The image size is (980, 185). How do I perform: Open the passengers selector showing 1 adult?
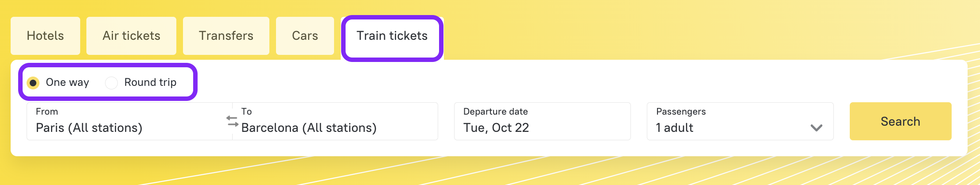click(x=739, y=122)
